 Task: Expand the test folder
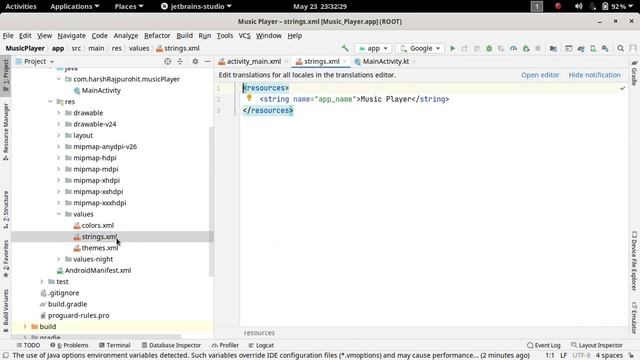coord(42,282)
